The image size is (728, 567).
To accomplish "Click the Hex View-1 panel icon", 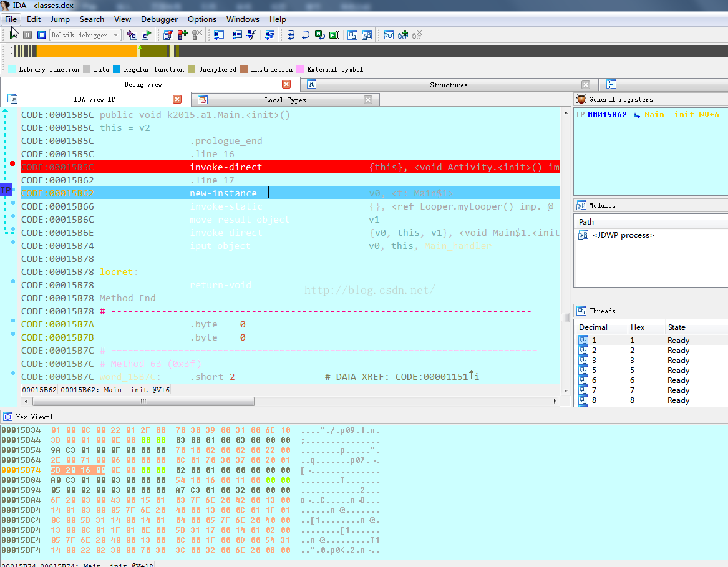I will [8, 417].
